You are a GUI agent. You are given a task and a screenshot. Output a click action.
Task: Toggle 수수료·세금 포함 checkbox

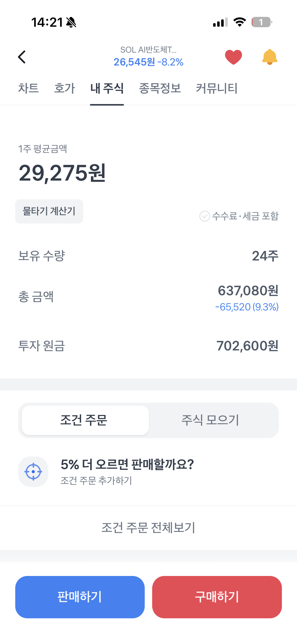239,216
